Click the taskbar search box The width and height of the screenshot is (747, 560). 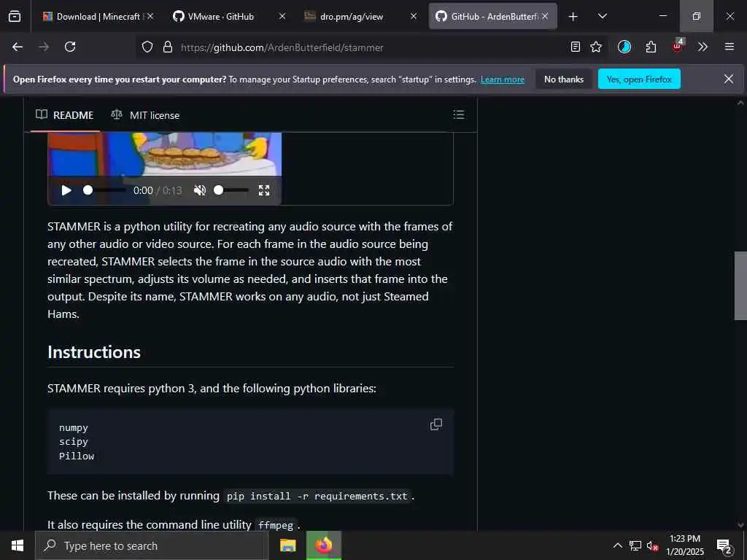[x=152, y=545]
